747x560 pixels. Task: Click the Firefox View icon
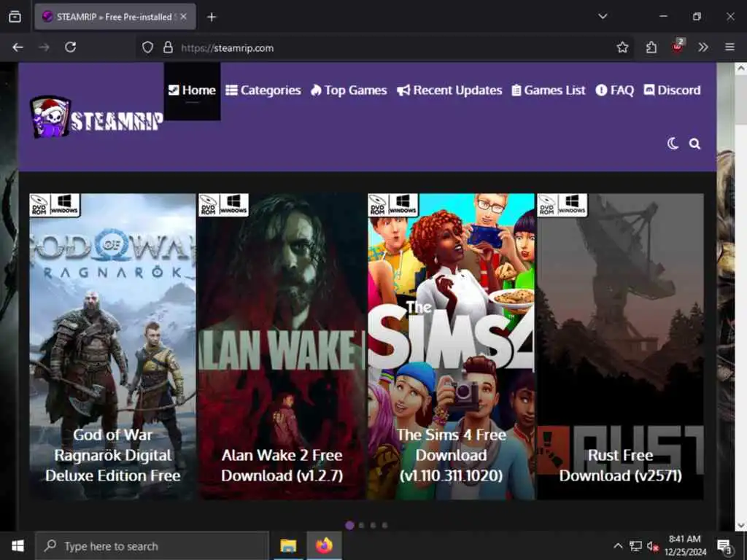[15, 17]
